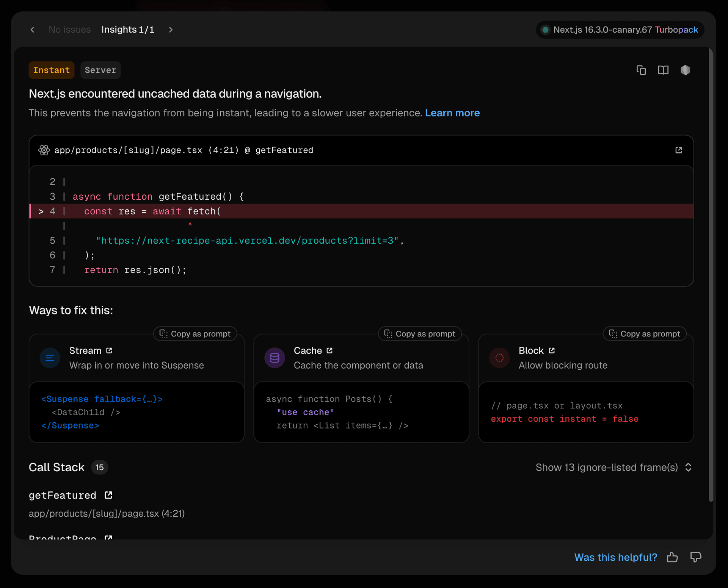Select the No issues tab

[70, 30]
